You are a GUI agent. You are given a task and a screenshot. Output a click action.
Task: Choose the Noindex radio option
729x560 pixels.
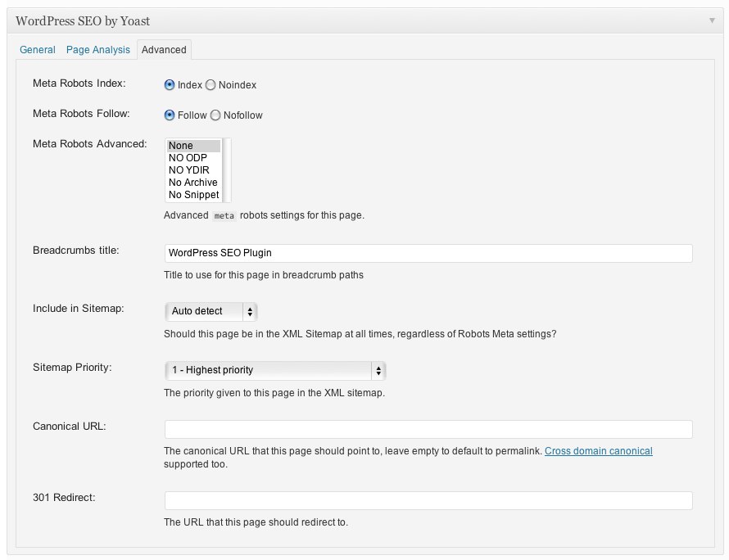(211, 85)
